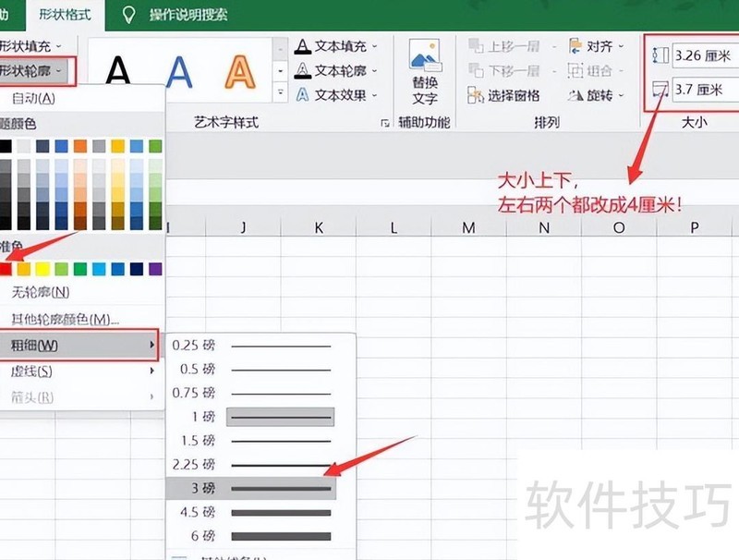Click the 操作说明搜索 lightbulb icon

coord(128,15)
